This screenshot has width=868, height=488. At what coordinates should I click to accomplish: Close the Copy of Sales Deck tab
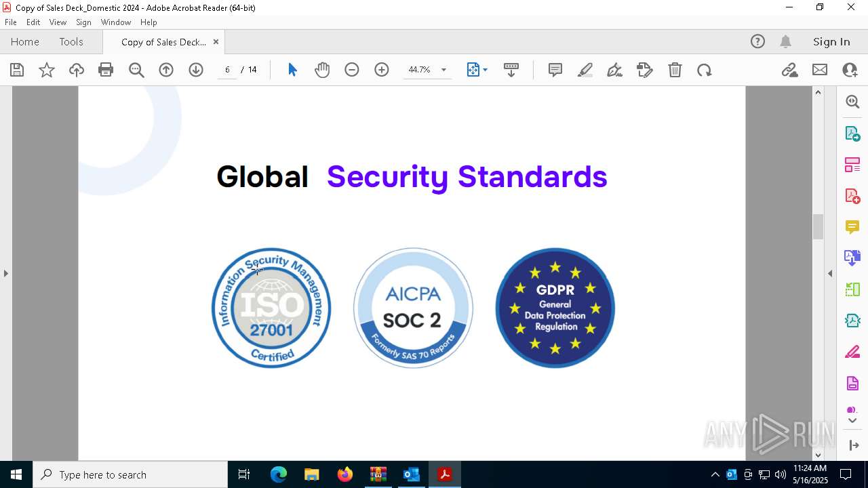[216, 42]
